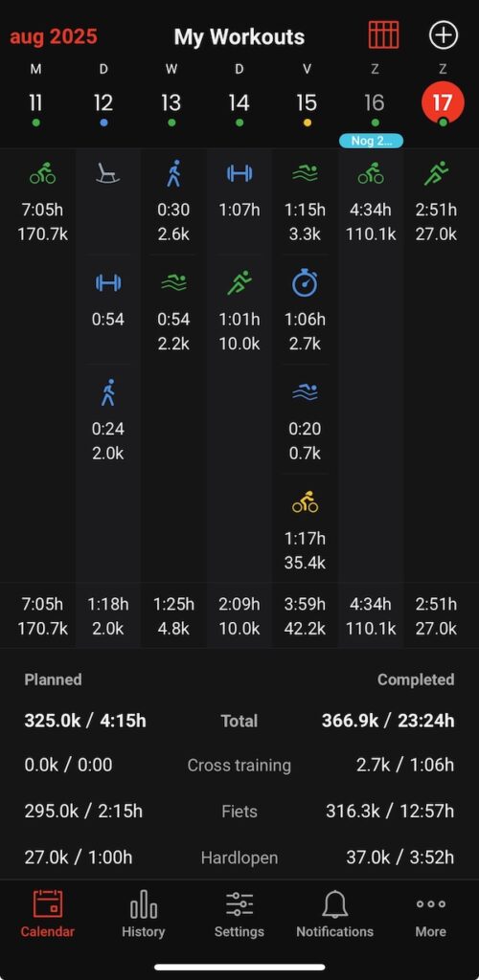Open the Notifications bell tab
The width and height of the screenshot is (479, 980).
pos(334,914)
